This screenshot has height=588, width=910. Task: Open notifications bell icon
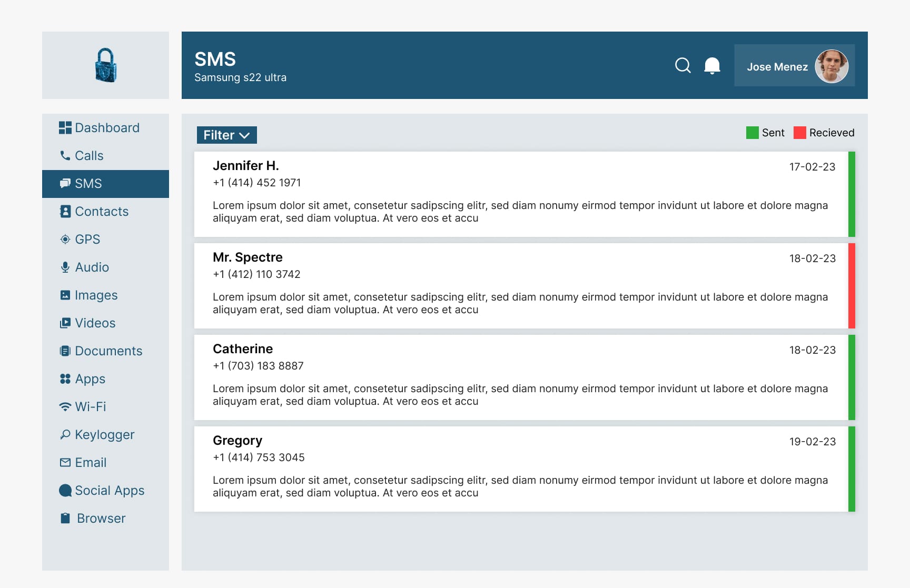tap(712, 65)
